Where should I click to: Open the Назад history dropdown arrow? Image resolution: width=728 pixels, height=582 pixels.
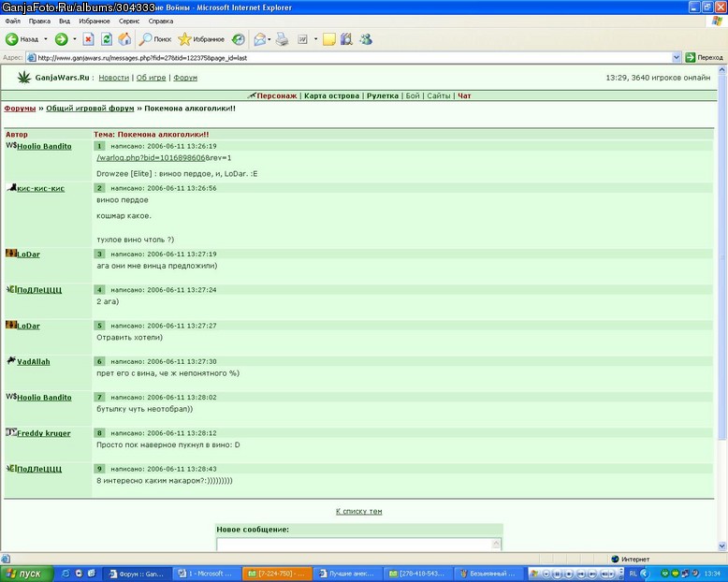point(46,39)
